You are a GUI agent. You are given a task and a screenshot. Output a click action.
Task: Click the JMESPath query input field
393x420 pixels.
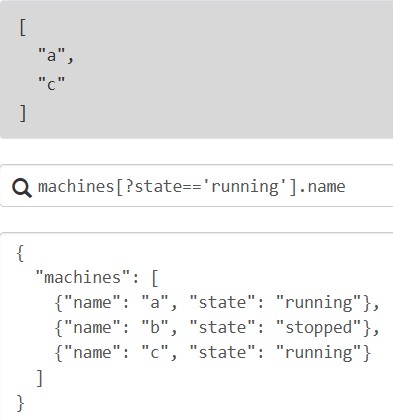pyautogui.click(x=197, y=186)
